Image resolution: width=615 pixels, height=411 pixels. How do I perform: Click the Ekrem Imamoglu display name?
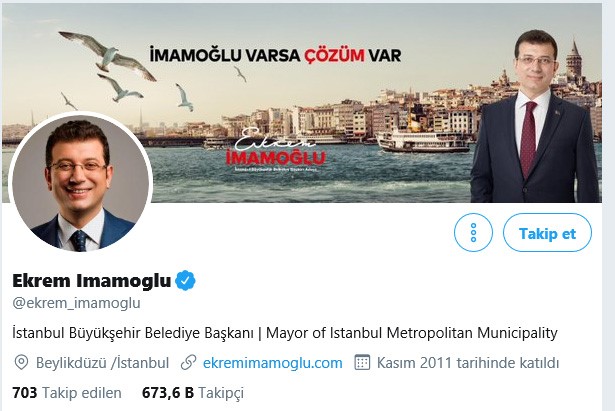click(92, 281)
